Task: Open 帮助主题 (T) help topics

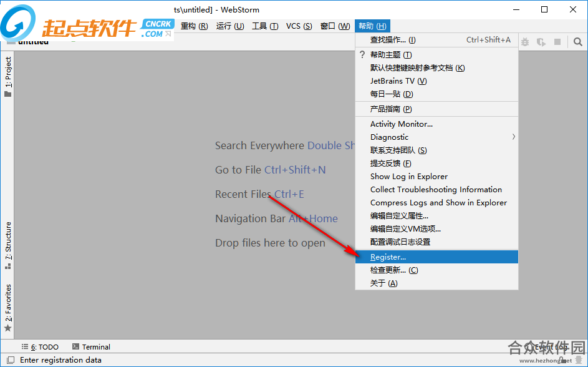Action: tap(436, 55)
